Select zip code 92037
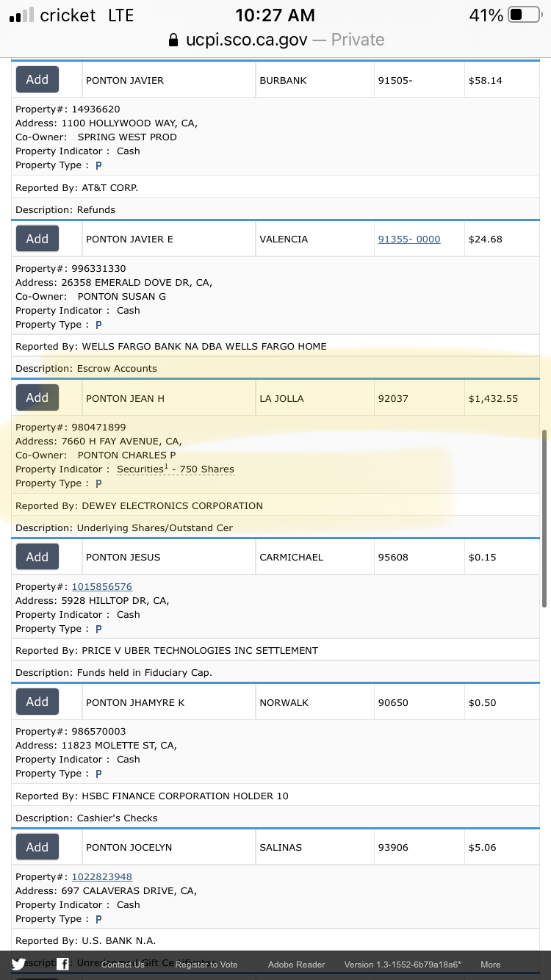 click(x=393, y=398)
